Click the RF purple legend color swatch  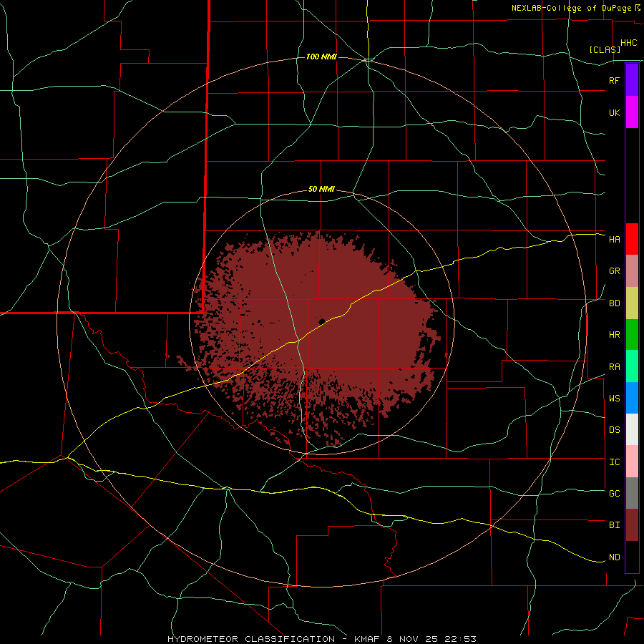click(x=632, y=80)
